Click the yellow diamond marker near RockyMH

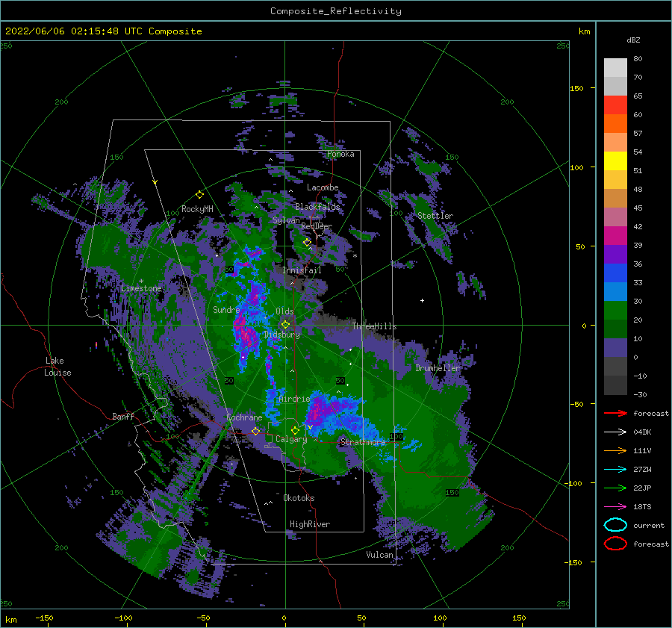point(199,195)
